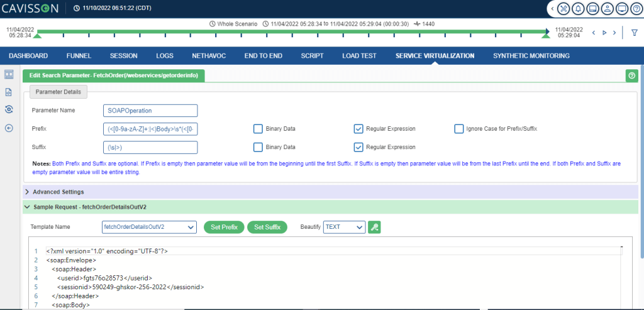This screenshot has height=310, width=644.
Task: Click the green timeline progress bar
Action: (x=292, y=31)
